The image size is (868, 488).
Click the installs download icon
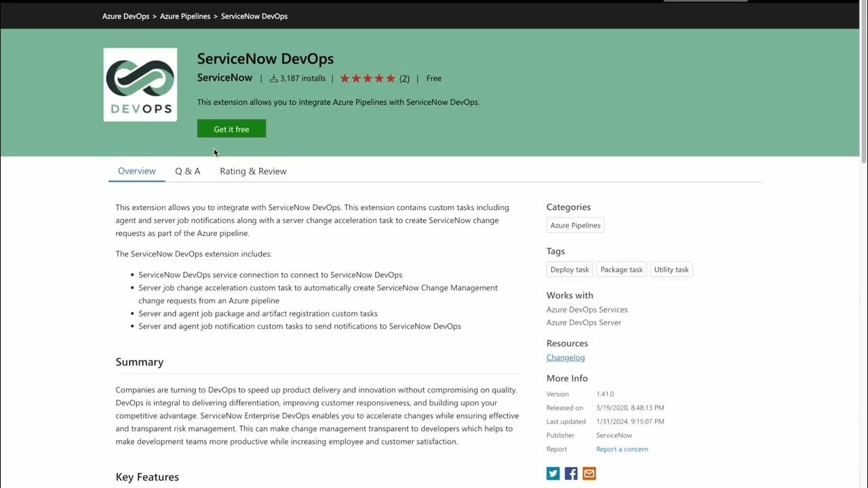[x=274, y=79]
